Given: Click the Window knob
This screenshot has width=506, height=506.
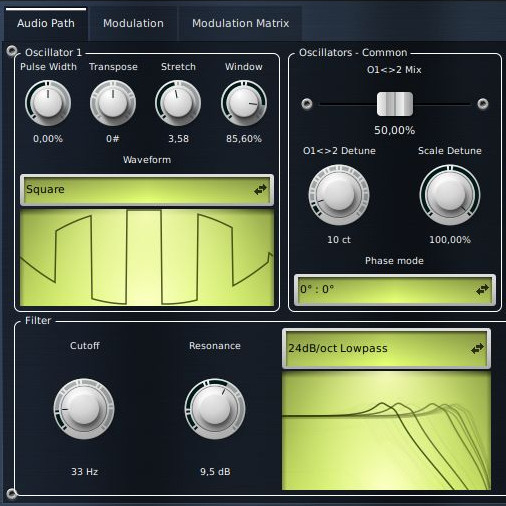Looking at the screenshot, I should (x=244, y=103).
